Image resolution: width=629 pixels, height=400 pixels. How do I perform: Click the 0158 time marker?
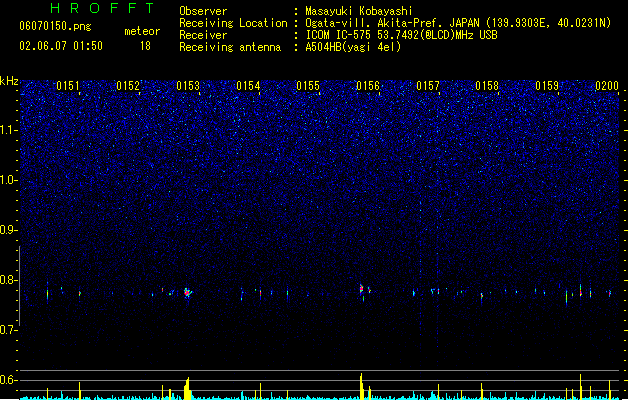(487, 86)
